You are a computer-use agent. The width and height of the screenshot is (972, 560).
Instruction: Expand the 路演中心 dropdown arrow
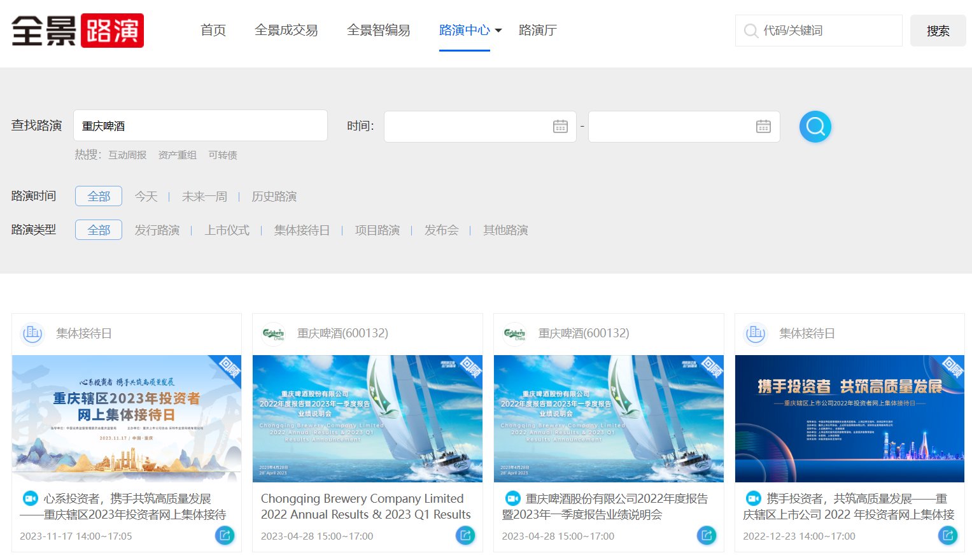pos(498,31)
